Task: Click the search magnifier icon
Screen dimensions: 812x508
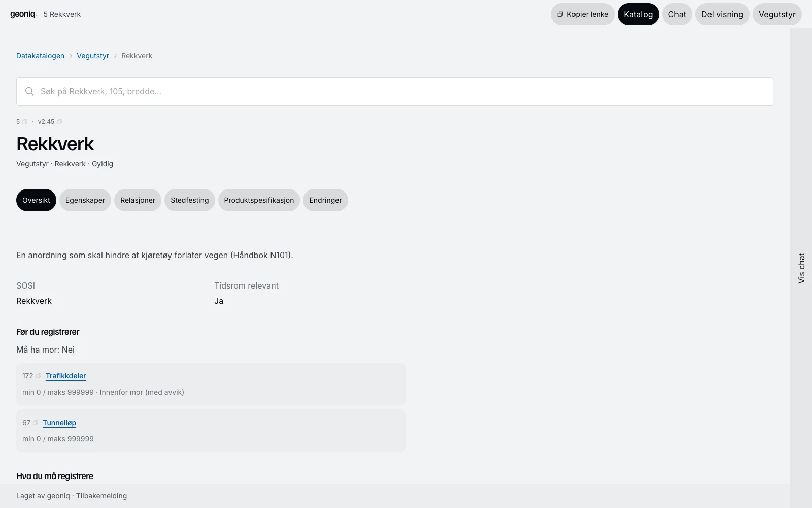Action: click(x=29, y=91)
